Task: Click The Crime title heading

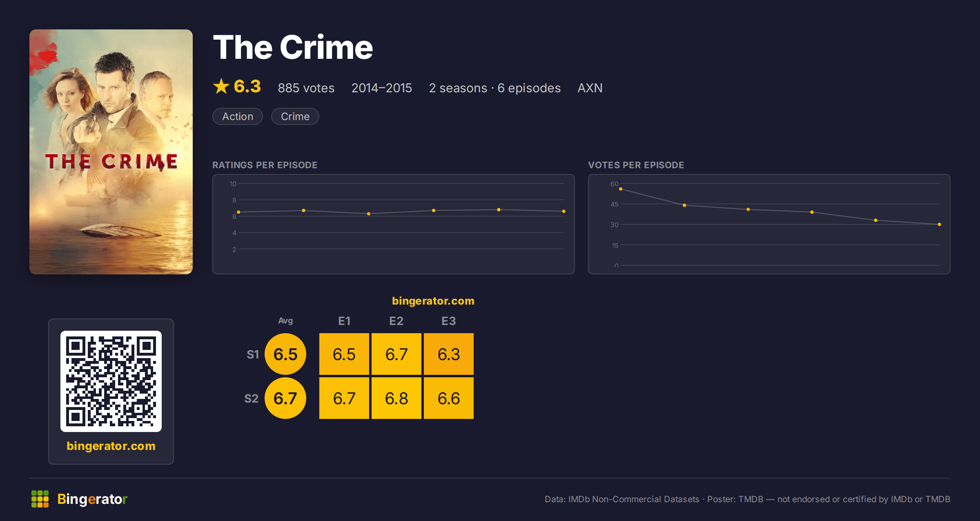Action: pos(293,47)
